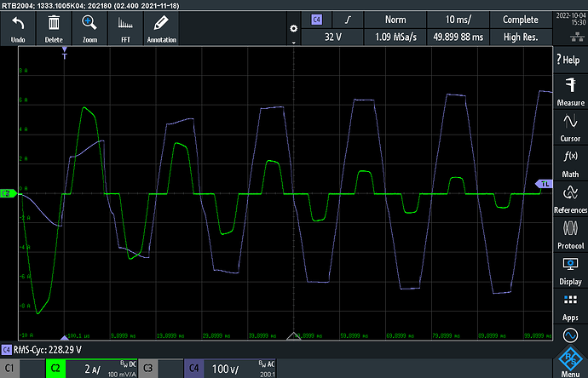Expand the toolbar dropdown arrow below gear
The width and height of the screenshot is (588, 378).
click(x=294, y=43)
